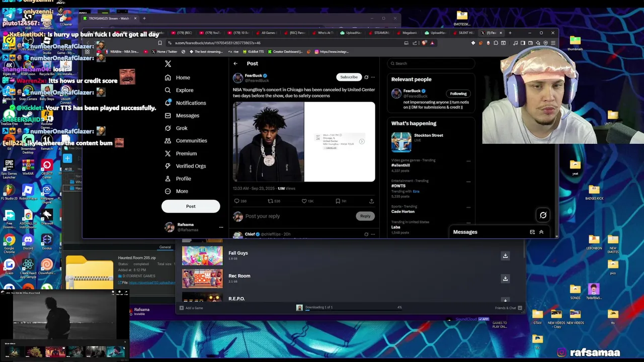
Task: Click Add a Game in Steam
Action: click(x=191, y=308)
